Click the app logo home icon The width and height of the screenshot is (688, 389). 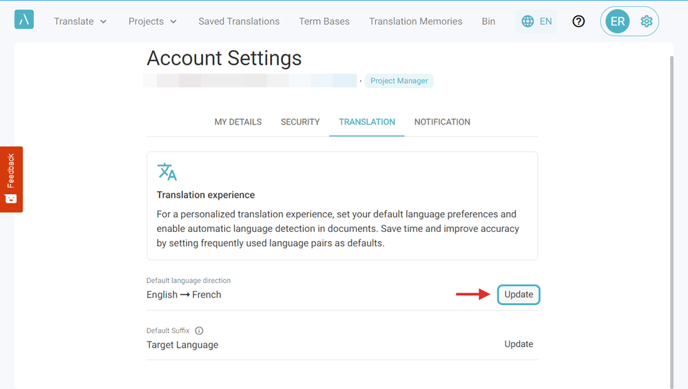tap(24, 20)
